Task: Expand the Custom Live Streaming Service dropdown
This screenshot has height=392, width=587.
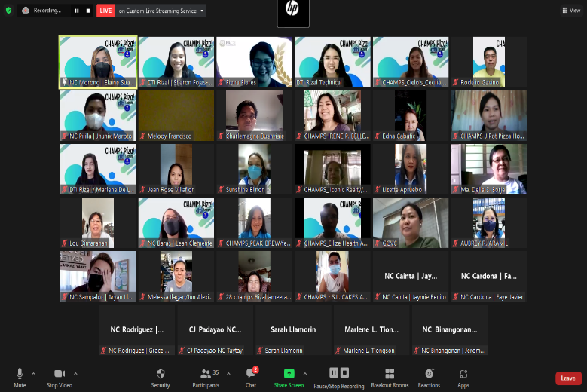Action: (202, 11)
